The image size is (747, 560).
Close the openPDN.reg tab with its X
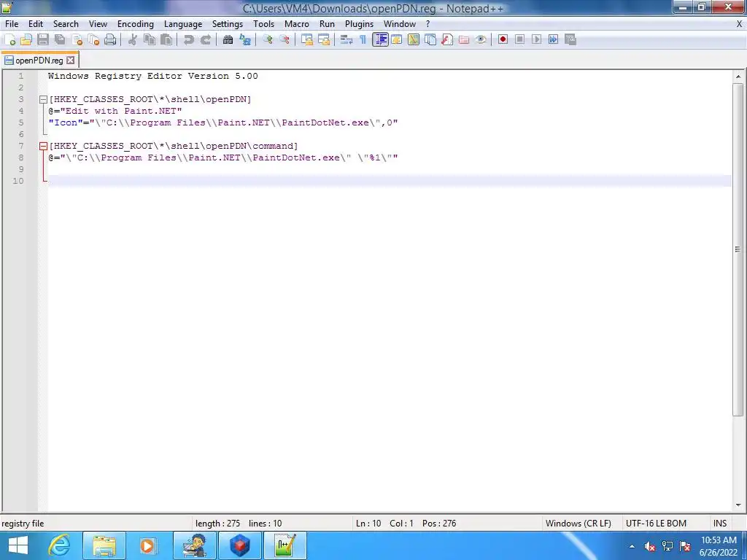tap(71, 60)
